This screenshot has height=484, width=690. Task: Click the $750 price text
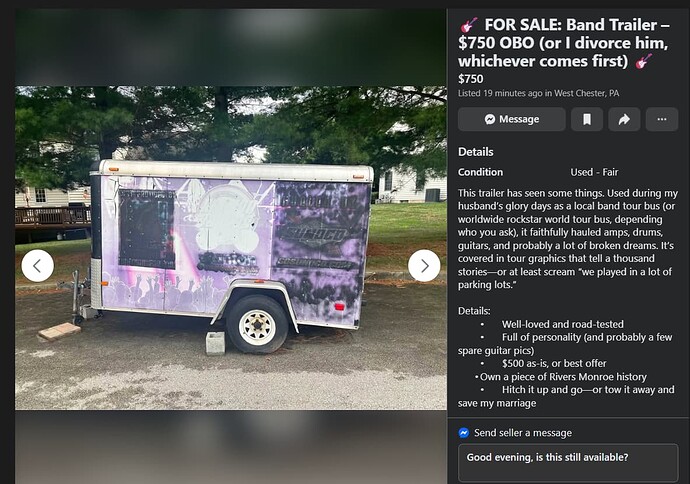pyautogui.click(x=470, y=79)
